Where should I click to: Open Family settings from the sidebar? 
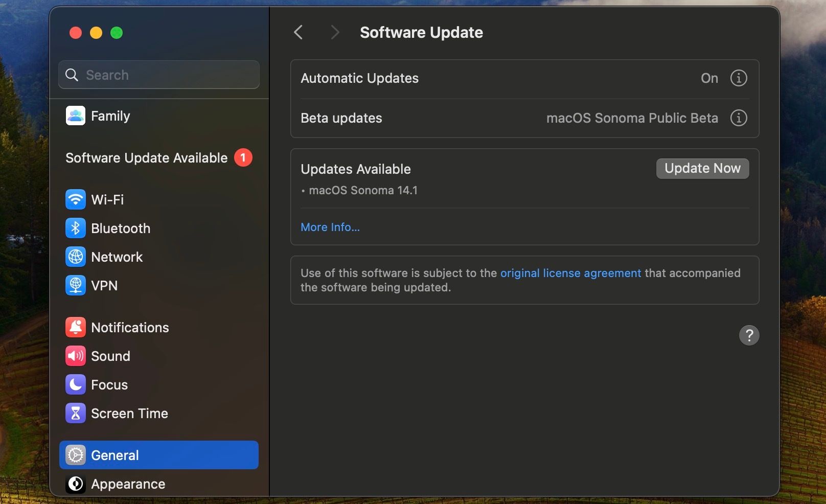pos(110,116)
